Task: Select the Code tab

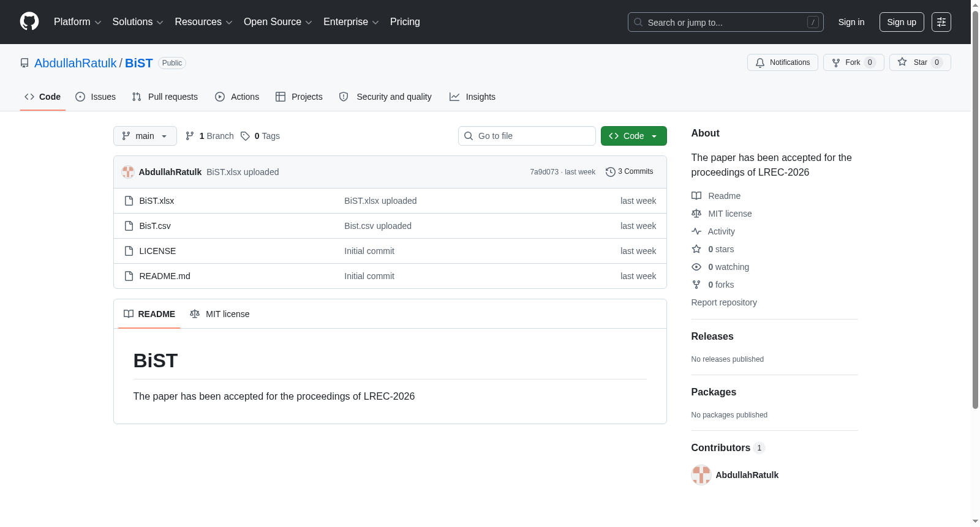Action: (x=43, y=97)
